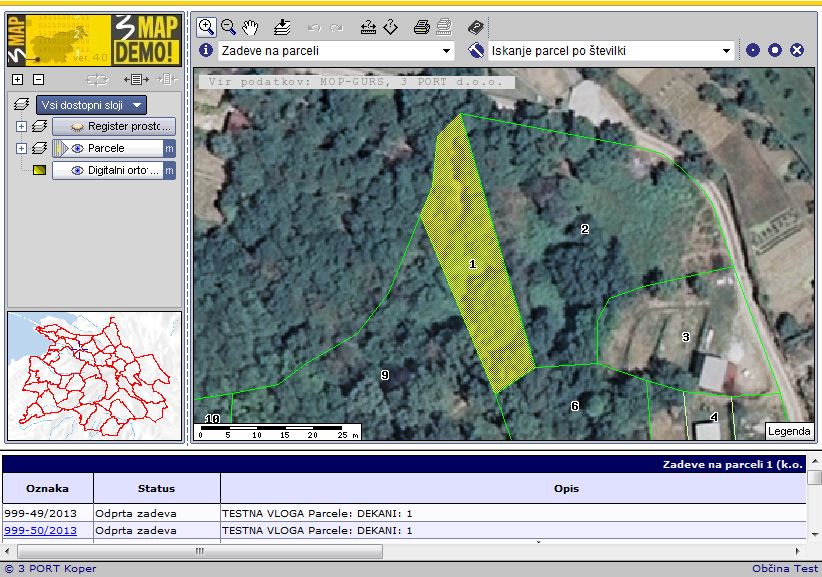Image resolution: width=822 pixels, height=577 pixels.
Task: Select the query diamond question tool
Action: tap(391, 27)
